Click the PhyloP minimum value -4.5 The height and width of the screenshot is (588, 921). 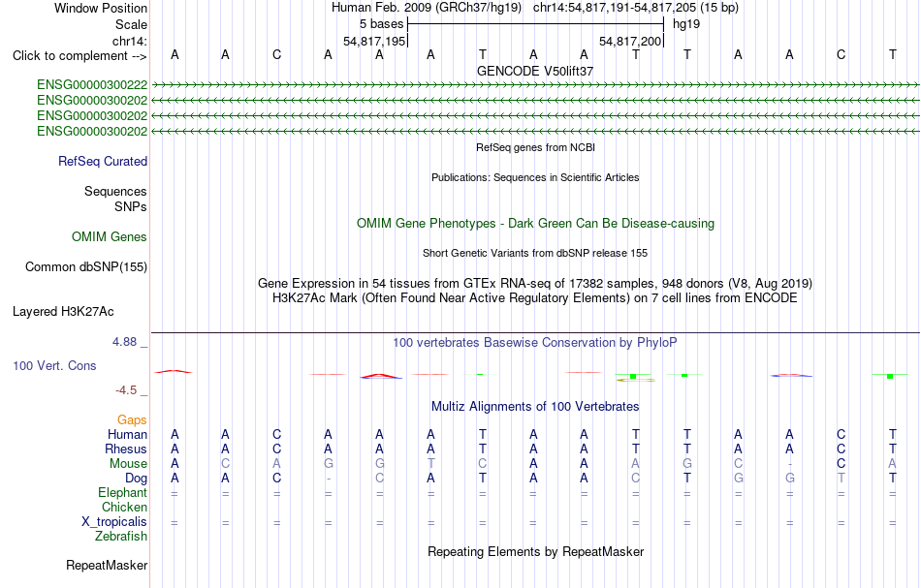[x=126, y=390]
